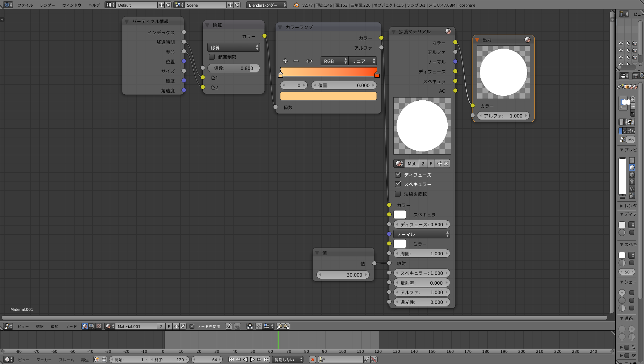Toggle first render camera icon in outliner
644x364 pixels.
pos(635,43)
